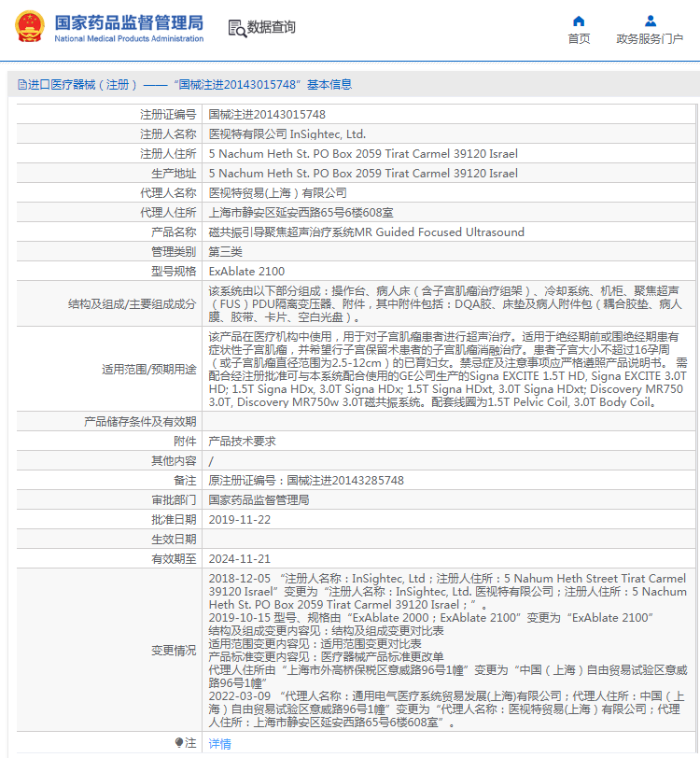Click approval date 2019-11-22
This screenshot has height=758, width=700.
pyautogui.click(x=239, y=520)
